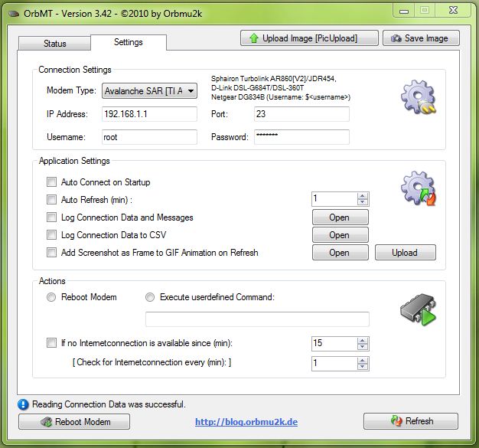
Task: Select the Settings tab
Action: (x=129, y=42)
